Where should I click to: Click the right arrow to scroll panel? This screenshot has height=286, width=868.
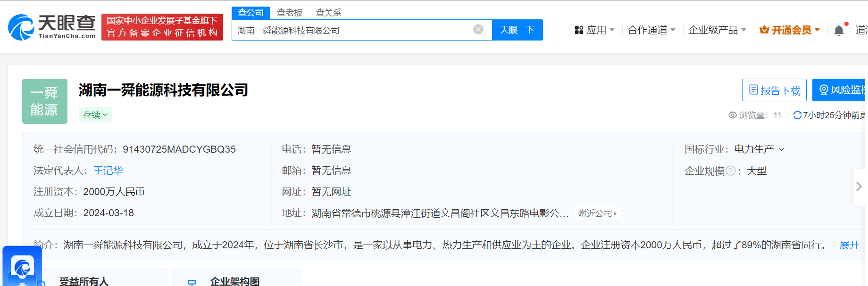859,187
